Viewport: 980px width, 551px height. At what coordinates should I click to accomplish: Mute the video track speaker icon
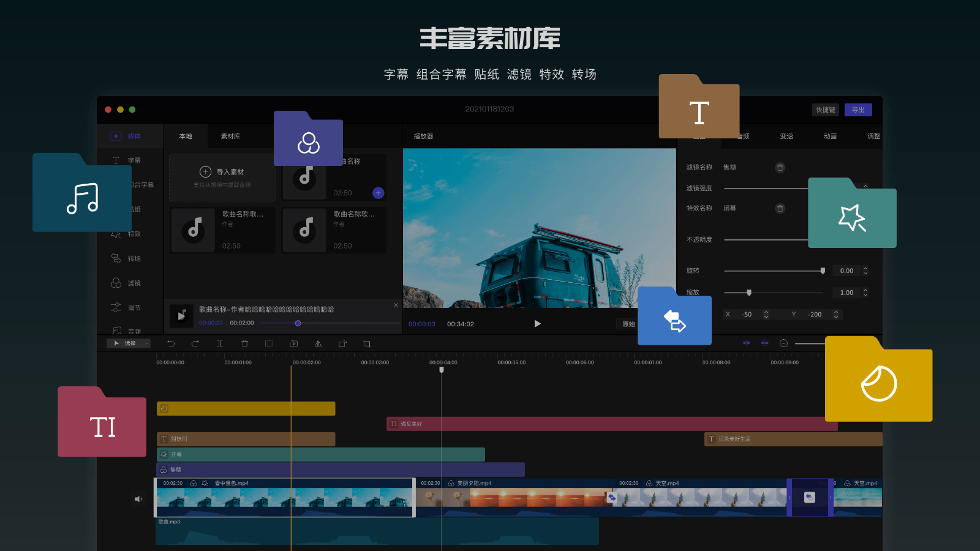tap(138, 498)
